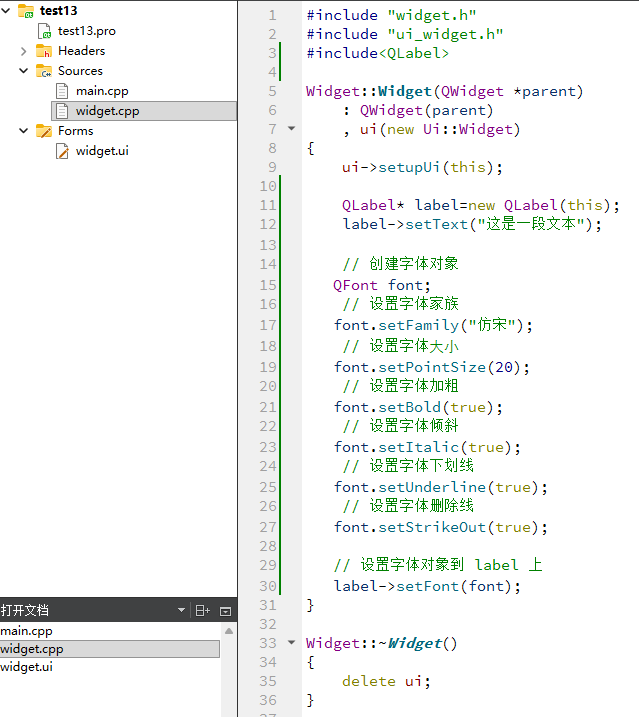Viewport: 639px width, 717px height.
Task: Click the main.cpp file icon in tree
Action: [62, 91]
